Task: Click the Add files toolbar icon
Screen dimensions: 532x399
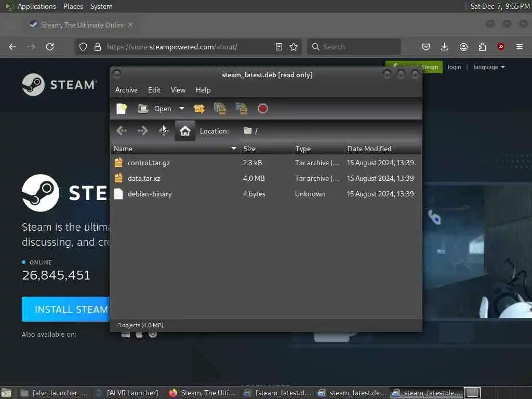Action: pyautogui.click(x=220, y=109)
